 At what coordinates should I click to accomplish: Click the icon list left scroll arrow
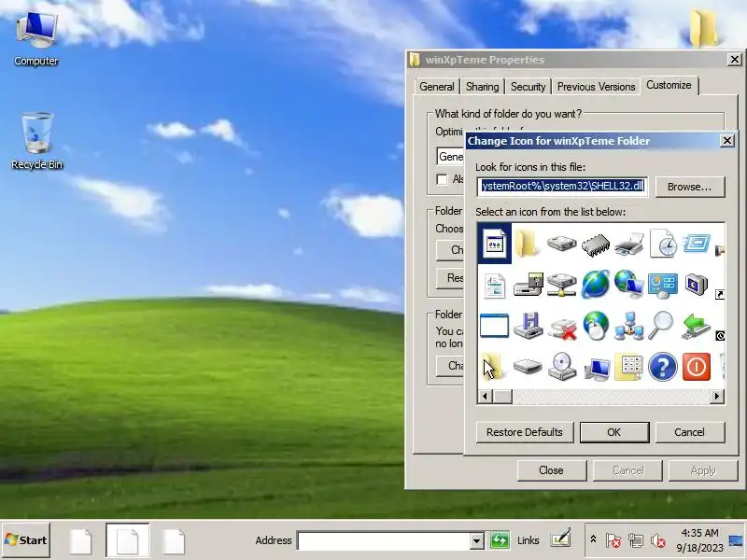[485, 396]
